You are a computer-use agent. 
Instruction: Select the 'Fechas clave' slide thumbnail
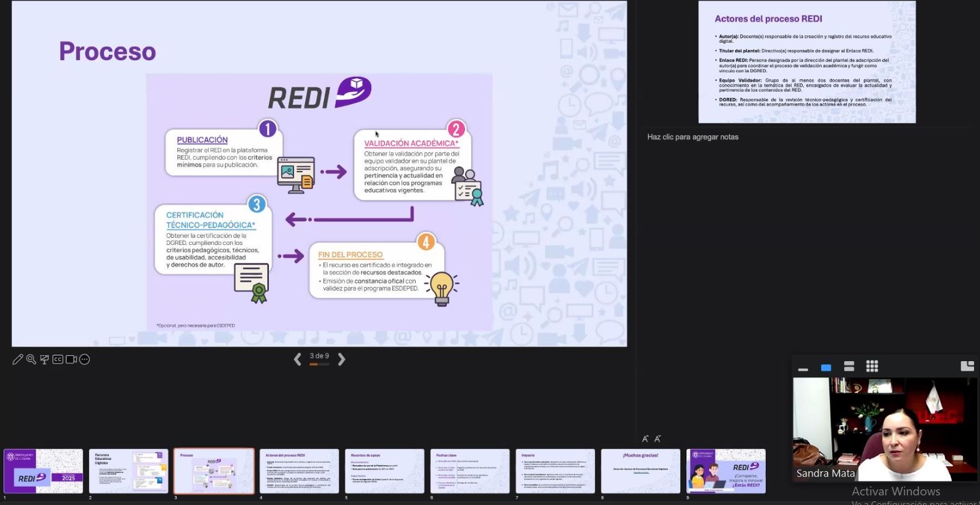tap(469, 471)
